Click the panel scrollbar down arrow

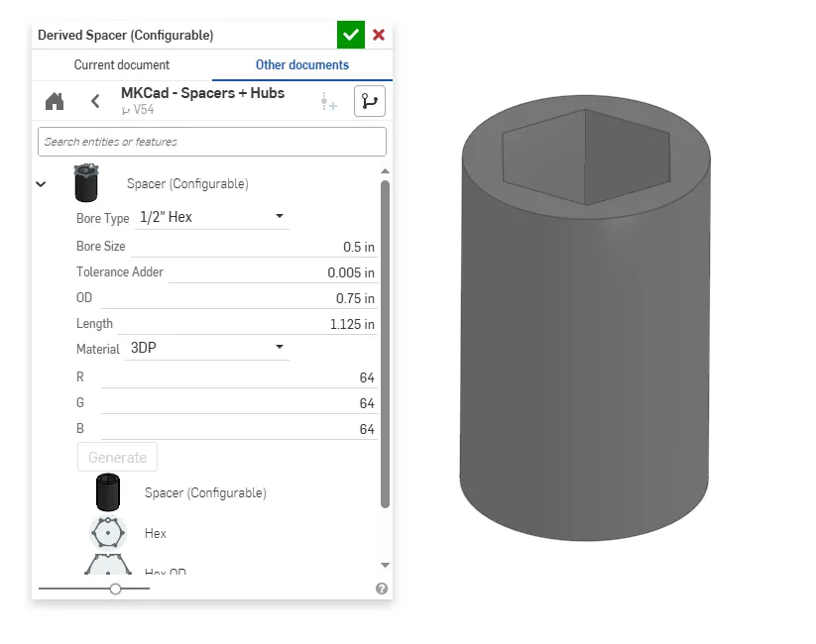[386, 566]
